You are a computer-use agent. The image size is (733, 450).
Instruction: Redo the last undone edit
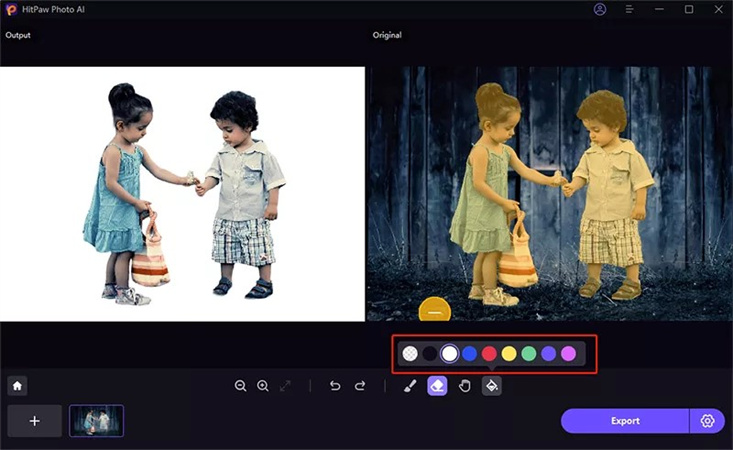360,386
